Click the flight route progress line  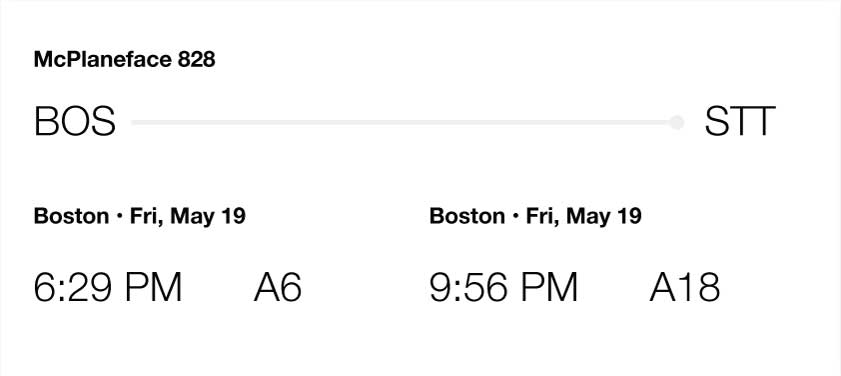click(408, 123)
